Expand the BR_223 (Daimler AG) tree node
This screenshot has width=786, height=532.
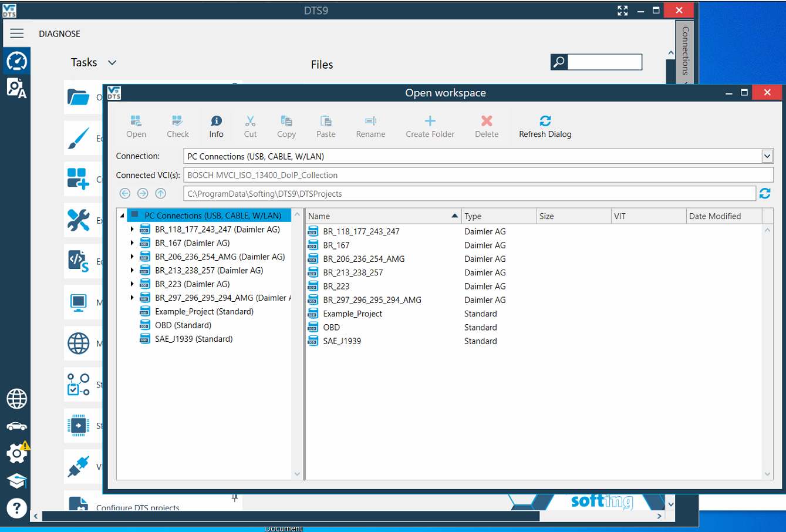[132, 284]
